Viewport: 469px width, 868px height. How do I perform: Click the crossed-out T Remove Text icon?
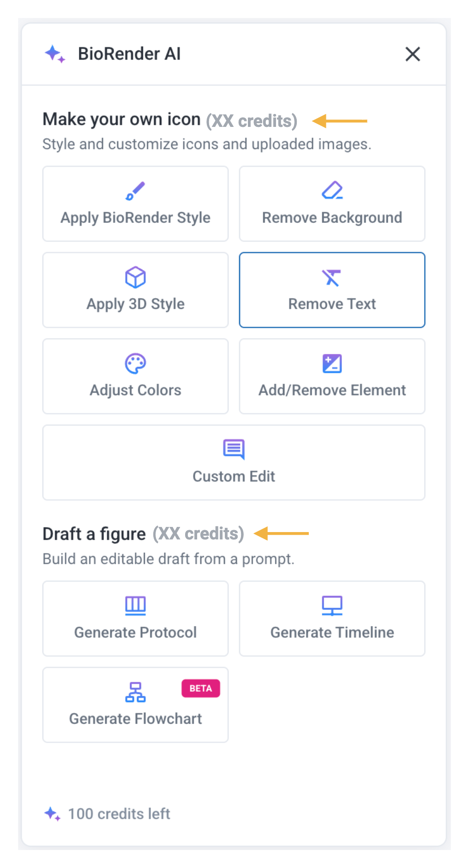(331, 277)
